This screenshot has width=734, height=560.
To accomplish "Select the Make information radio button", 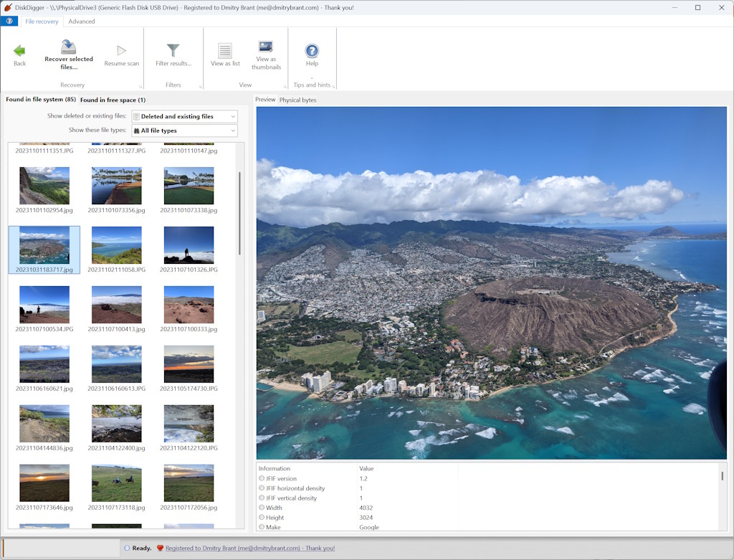I will (262, 526).
